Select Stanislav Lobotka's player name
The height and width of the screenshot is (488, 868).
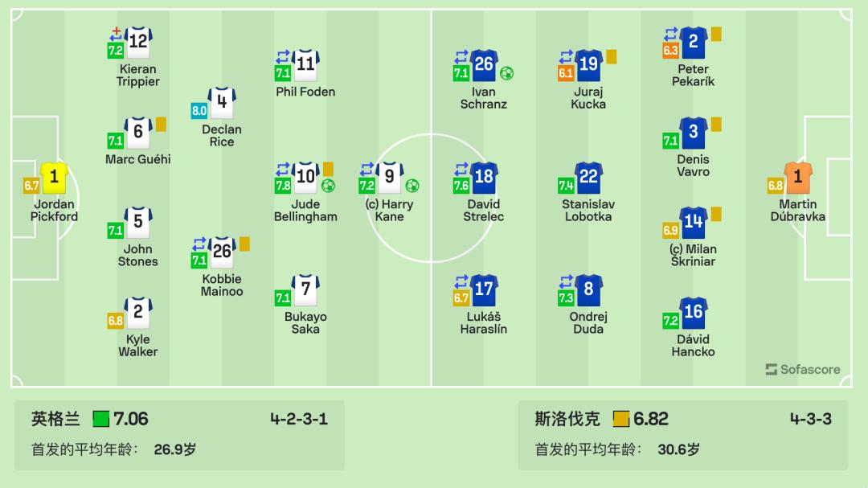[x=588, y=210]
